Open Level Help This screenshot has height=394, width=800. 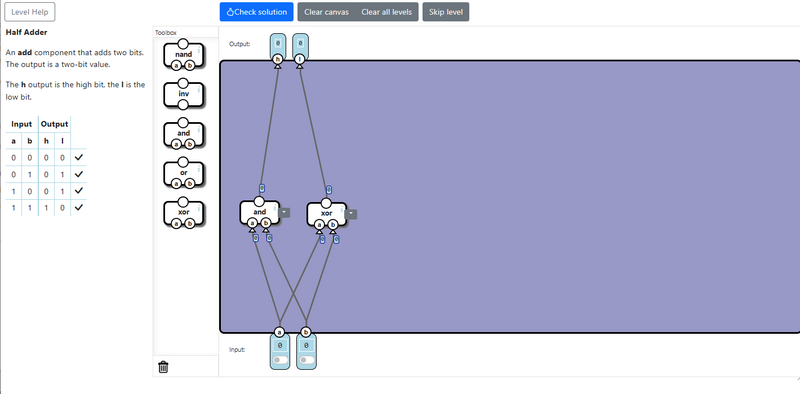point(30,12)
